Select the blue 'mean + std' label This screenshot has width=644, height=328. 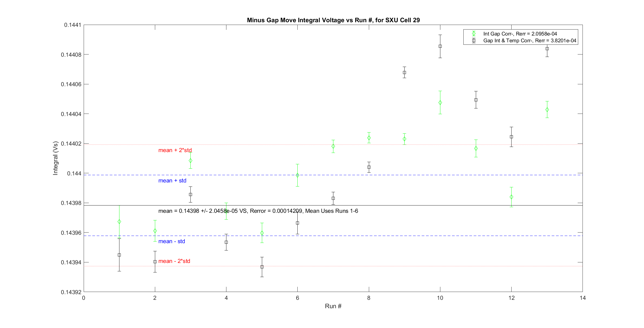172,181
